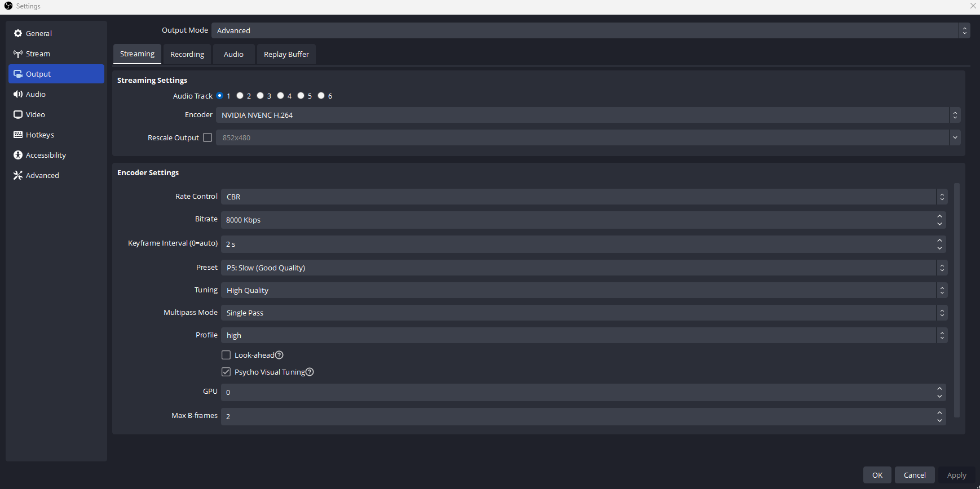Switch to the Replay Buffer tab
This screenshot has height=489, width=980.
pos(286,54)
